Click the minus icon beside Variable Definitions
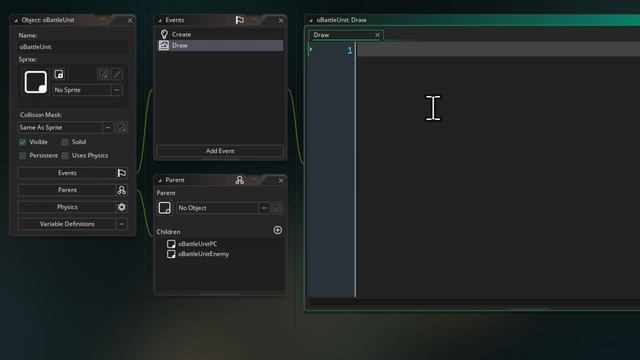Screen dimensions: 640x360 122,224
